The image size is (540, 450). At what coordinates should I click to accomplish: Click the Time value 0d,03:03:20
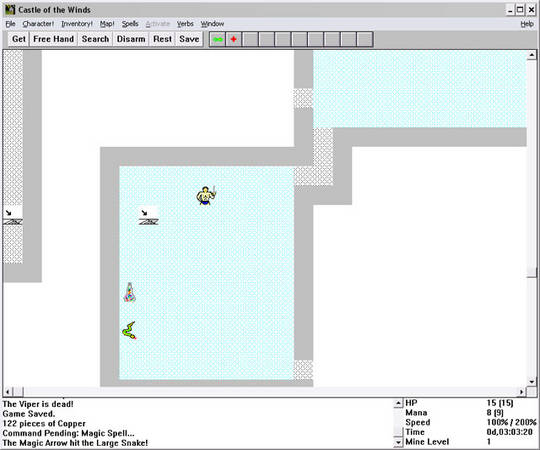510,432
